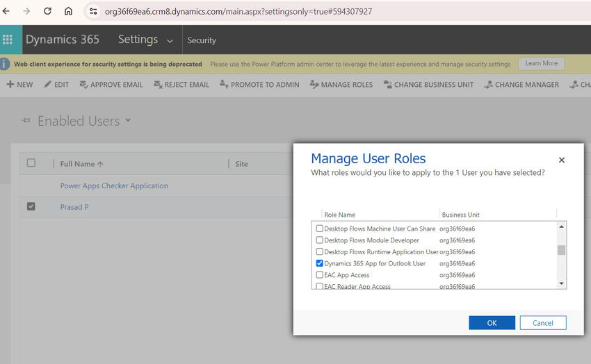Click the browser forward arrow
This screenshot has width=591, height=364.
(x=26, y=11)
